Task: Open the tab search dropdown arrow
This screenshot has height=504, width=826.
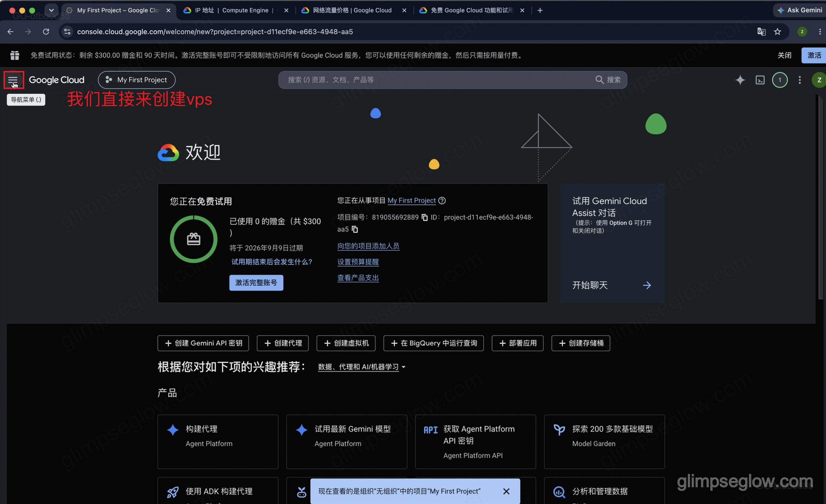Action: click(x=51, y=10)
